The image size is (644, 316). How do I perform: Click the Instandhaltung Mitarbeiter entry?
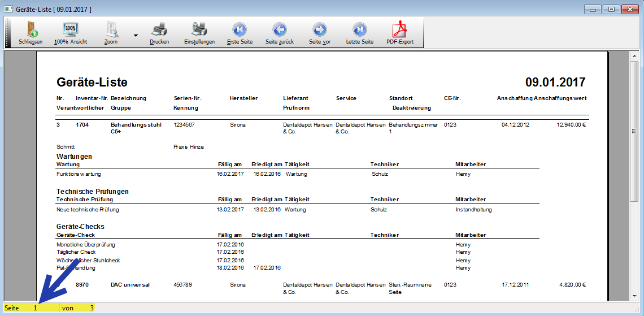(473, 210)
